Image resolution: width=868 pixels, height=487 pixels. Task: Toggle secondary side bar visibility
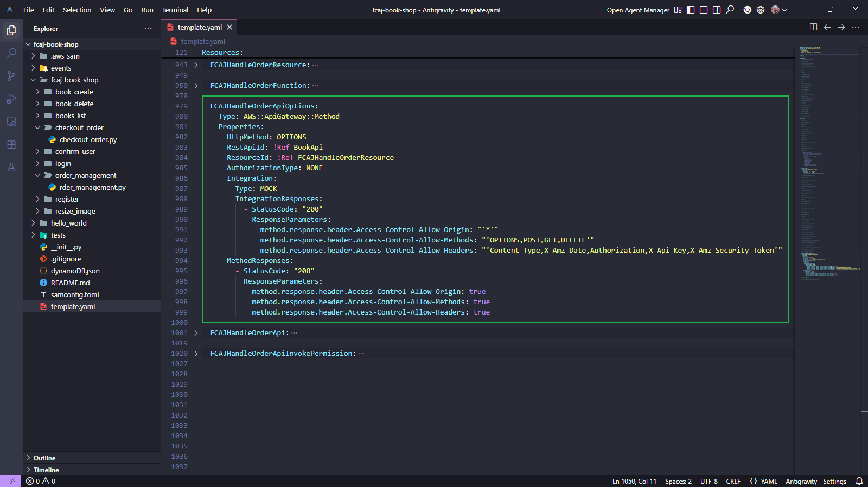point(717,10)
